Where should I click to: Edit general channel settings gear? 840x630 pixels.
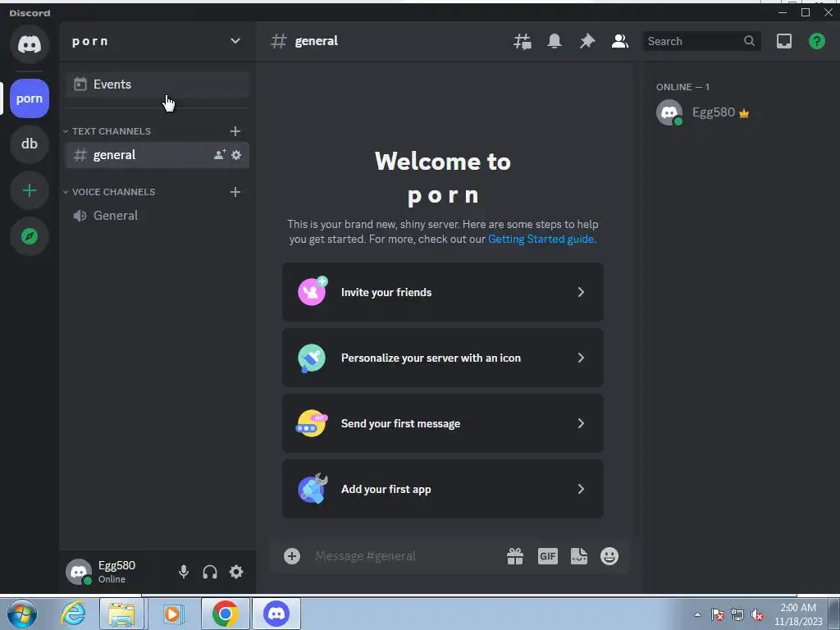[x=236, y=155]
